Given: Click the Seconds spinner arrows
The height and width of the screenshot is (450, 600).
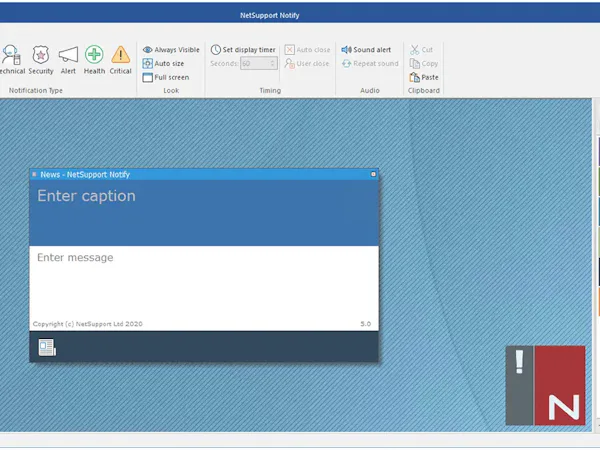Looking at the screenshot, I should [273, 64].
